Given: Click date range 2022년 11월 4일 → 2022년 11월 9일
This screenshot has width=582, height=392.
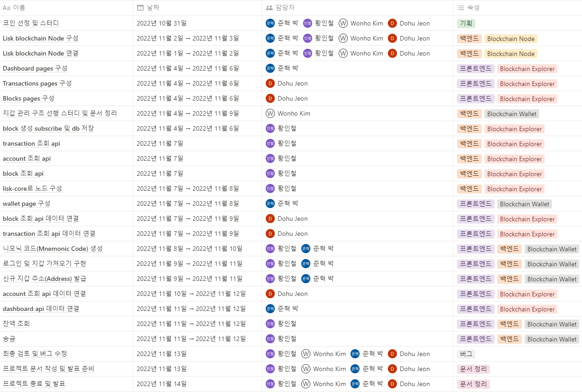Looking at the screenshot, I should tap(188, 113).
